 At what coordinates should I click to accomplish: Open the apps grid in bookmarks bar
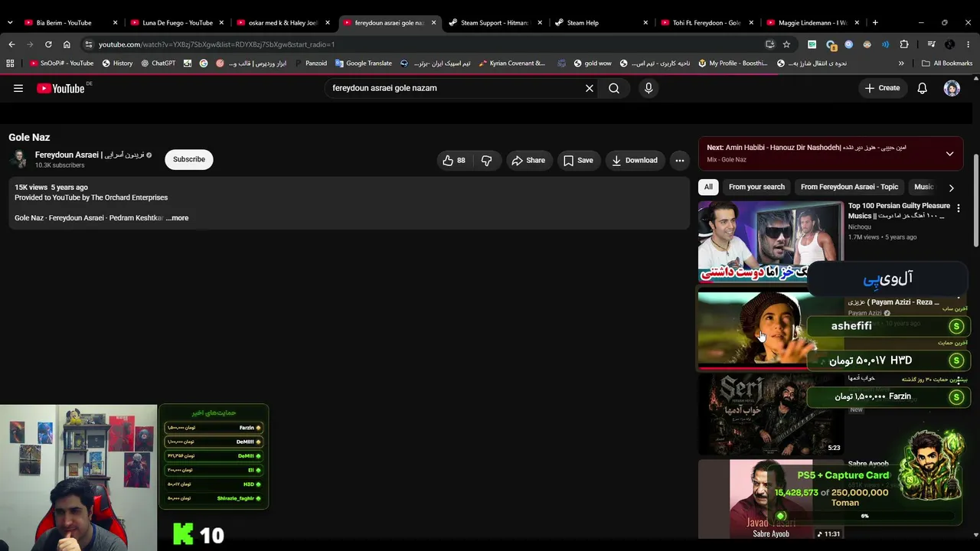coord(10,64)
